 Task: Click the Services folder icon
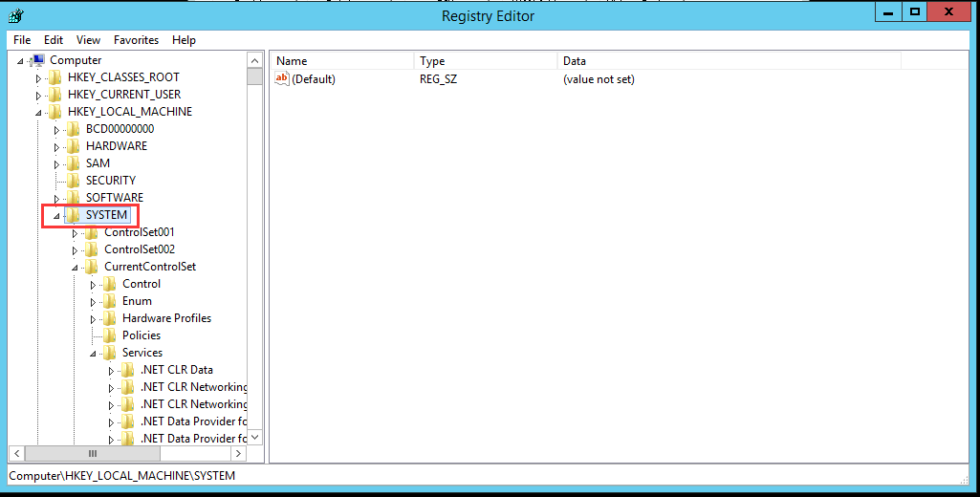pyautogui.click(x=110, y=353)
